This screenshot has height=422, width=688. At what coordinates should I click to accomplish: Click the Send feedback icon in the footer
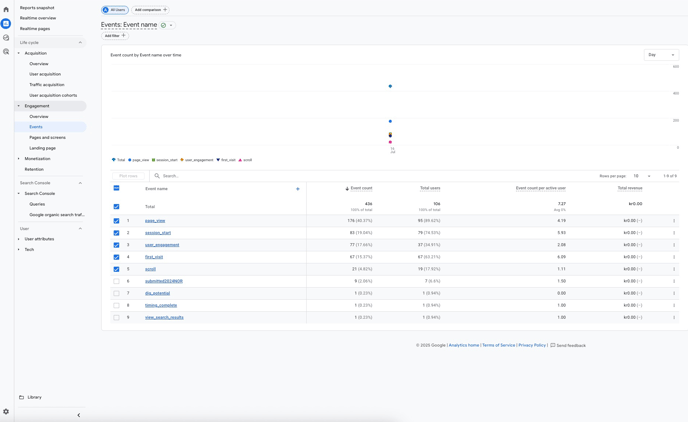(x=552, y=345)
